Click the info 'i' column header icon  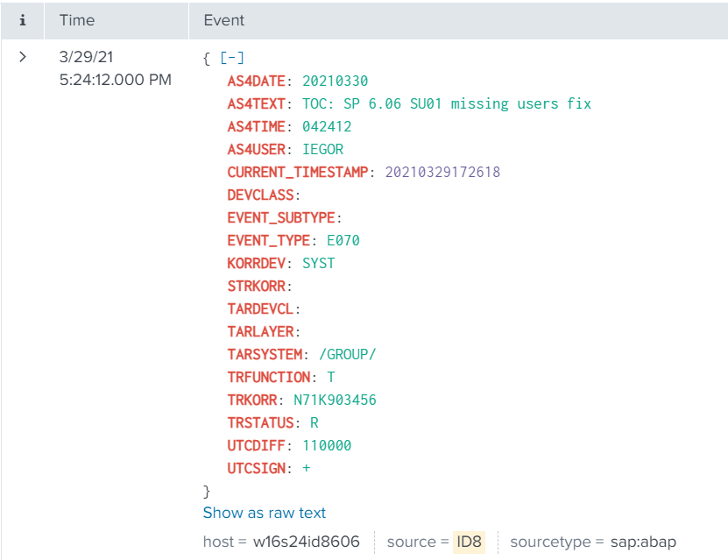tap(23, 20)
